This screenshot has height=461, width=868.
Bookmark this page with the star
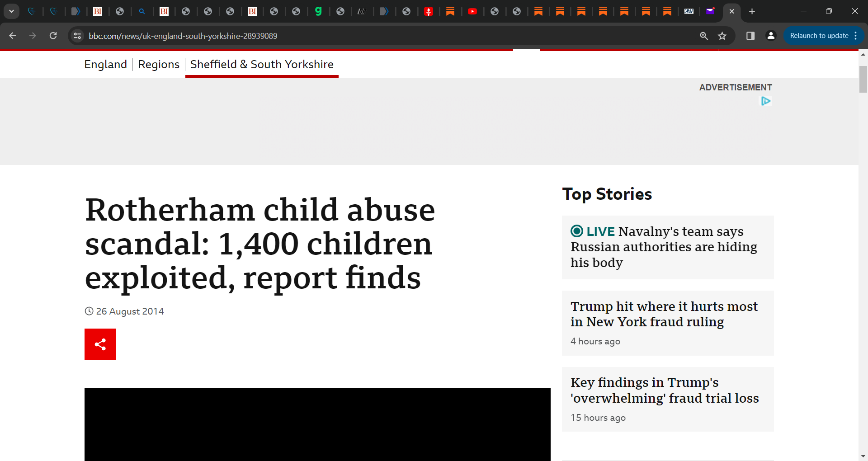click(722, 36)
